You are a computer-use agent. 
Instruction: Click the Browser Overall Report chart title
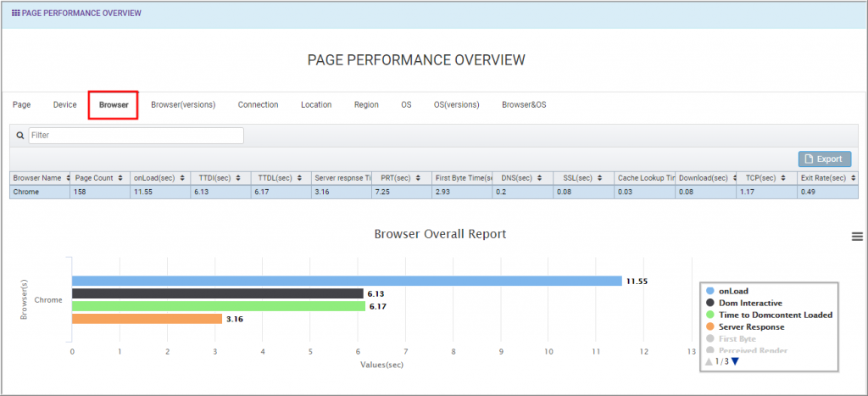pos(440,234)
